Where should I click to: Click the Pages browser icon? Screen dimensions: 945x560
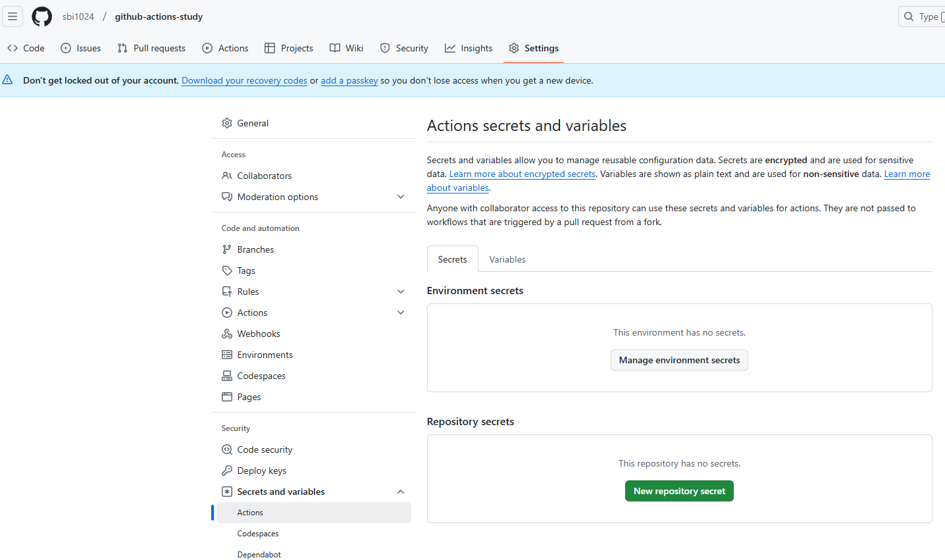[x=227, y=397]
